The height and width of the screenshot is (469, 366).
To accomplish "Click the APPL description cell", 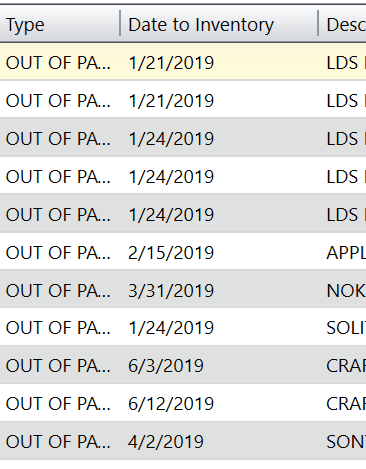I will (346, 253).
